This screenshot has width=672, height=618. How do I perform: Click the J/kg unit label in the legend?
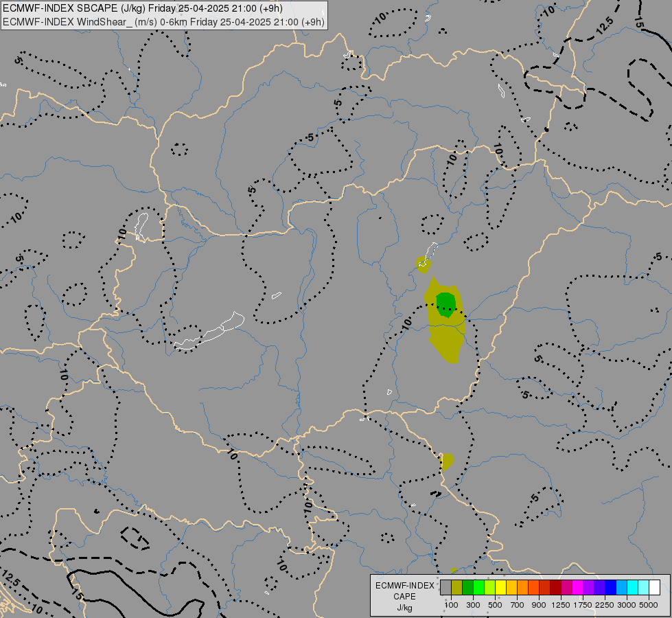tap(404, 608)
